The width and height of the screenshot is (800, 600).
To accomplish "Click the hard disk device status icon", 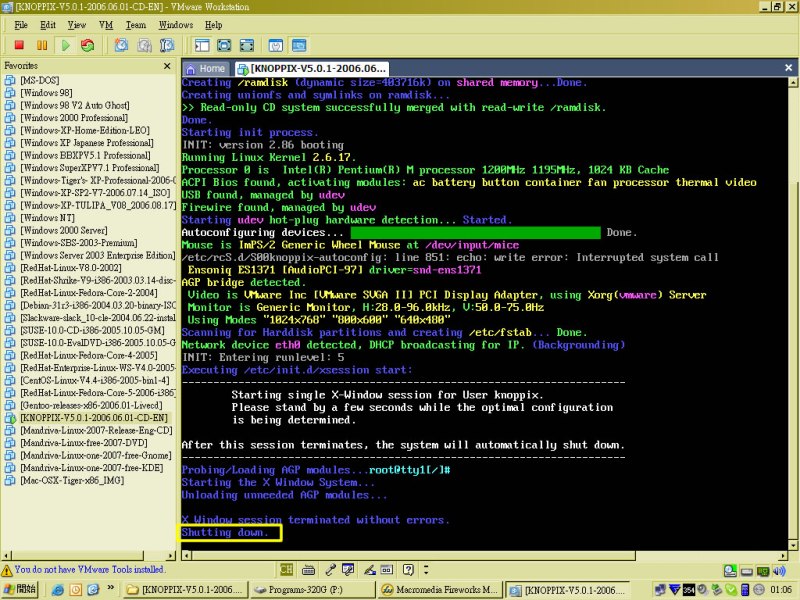I will click(747, 571).
